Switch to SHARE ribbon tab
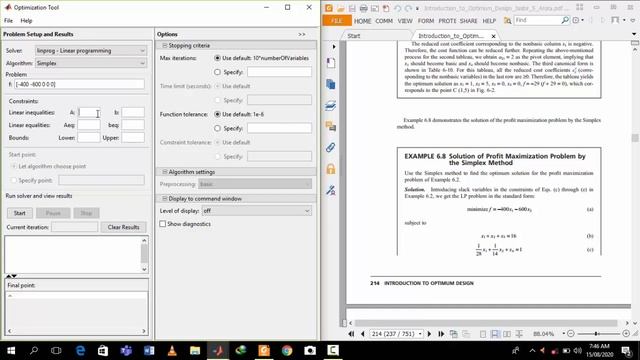The width and height of the screenshot is (640, 360). point(469,21)
